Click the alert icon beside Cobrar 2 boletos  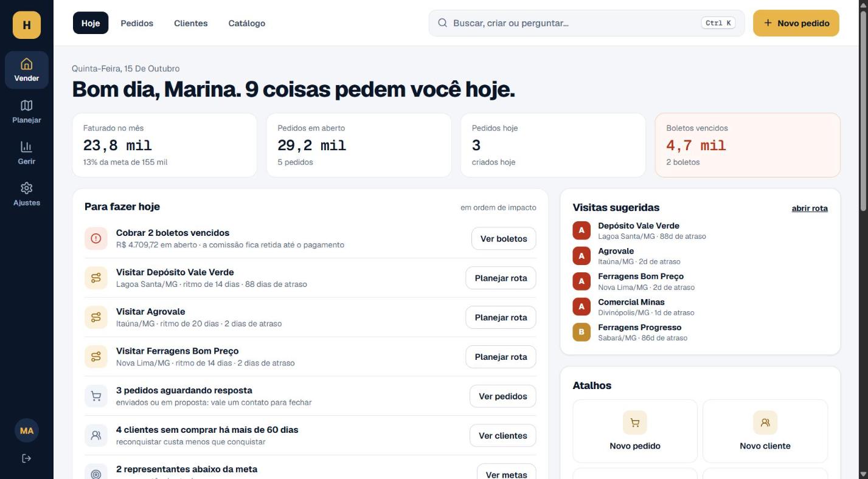(95, 239)
